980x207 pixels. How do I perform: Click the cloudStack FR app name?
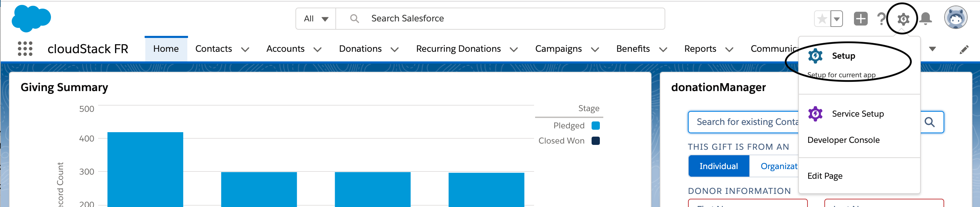88,49
